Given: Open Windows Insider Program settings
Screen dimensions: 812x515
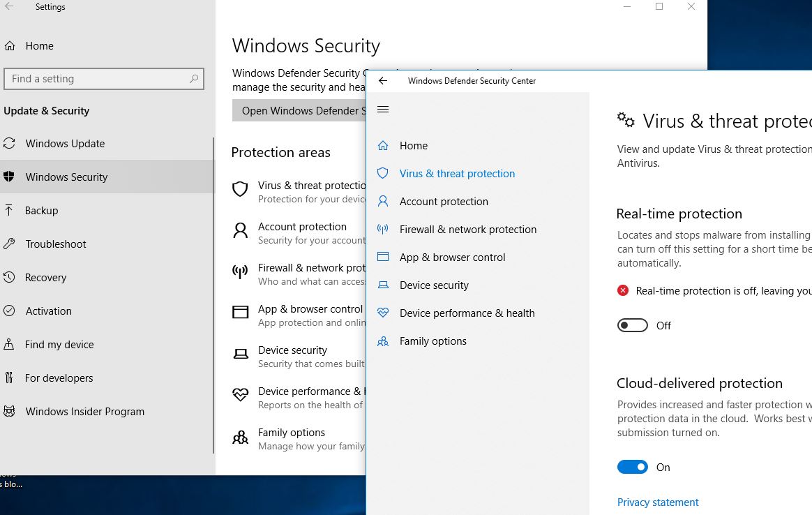Looking at the screenshot, I should [x=84, y=412].
